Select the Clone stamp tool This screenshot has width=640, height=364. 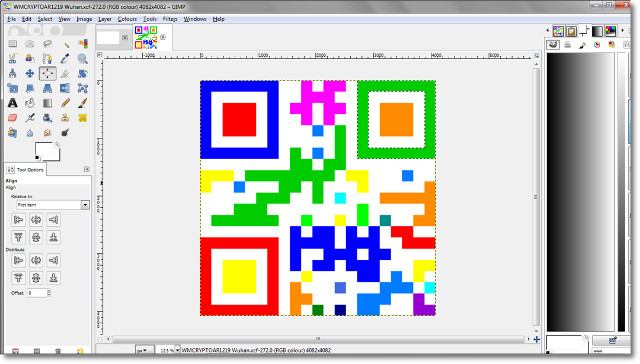tap(65, 118)
